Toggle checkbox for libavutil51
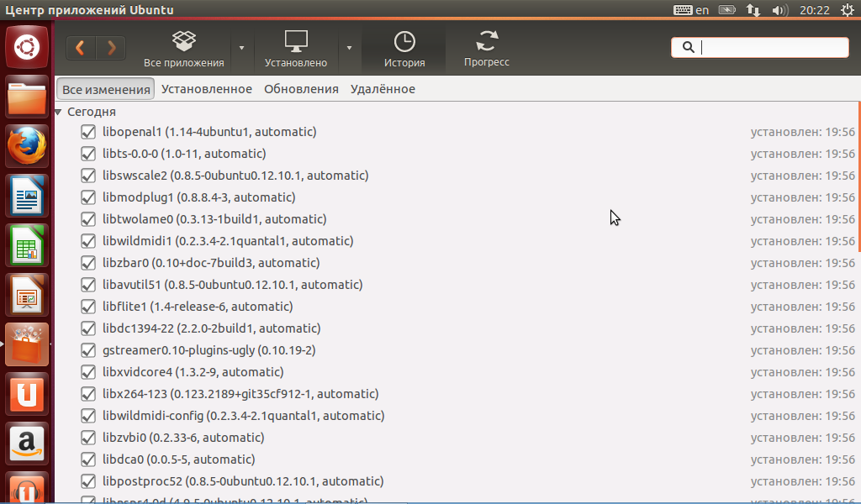861x504 pixels. pos(87,285)
